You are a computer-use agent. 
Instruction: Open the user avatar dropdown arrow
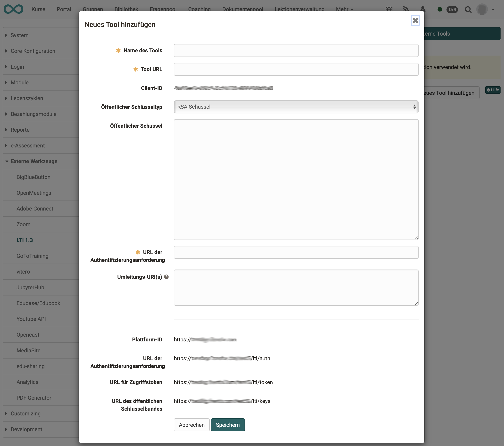(493, 9)
